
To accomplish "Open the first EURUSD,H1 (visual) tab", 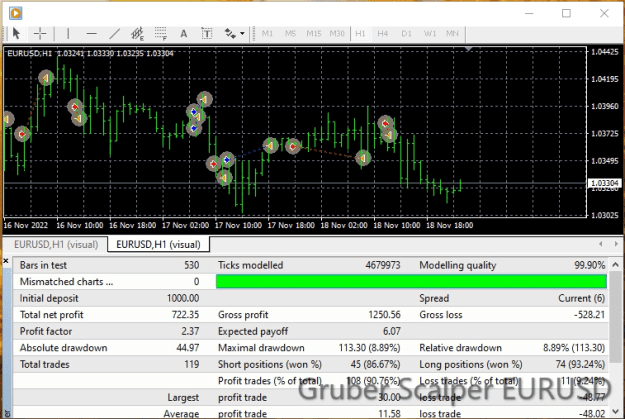I will point(56,244).
